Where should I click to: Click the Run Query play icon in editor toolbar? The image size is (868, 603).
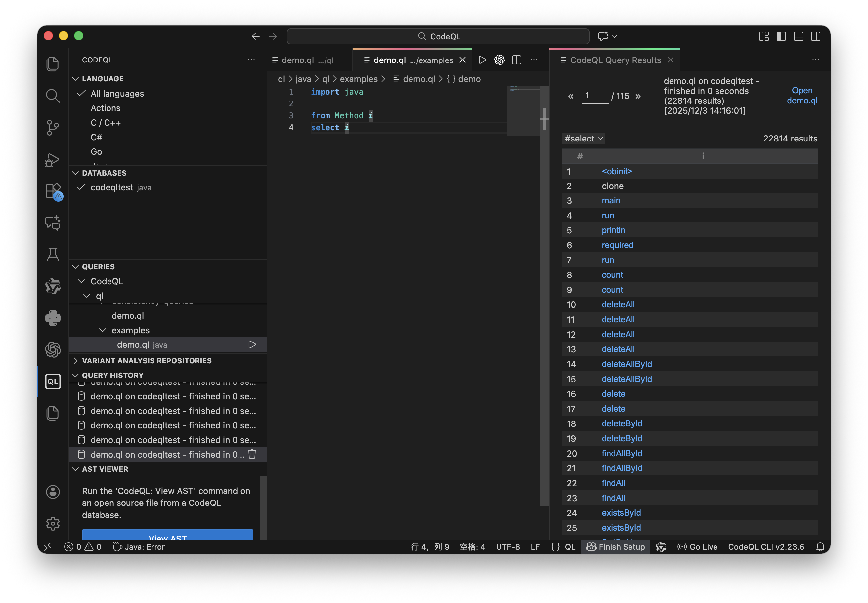(x=482, y=60)
